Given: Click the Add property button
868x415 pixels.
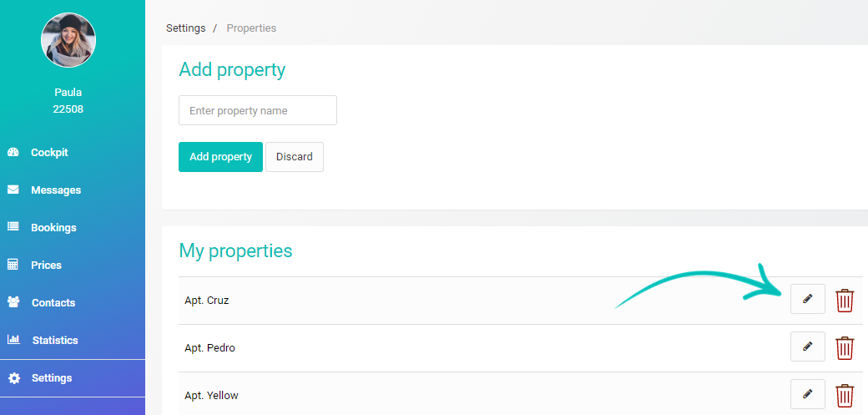Looking at the screenshot, I should tap(220, 157).
